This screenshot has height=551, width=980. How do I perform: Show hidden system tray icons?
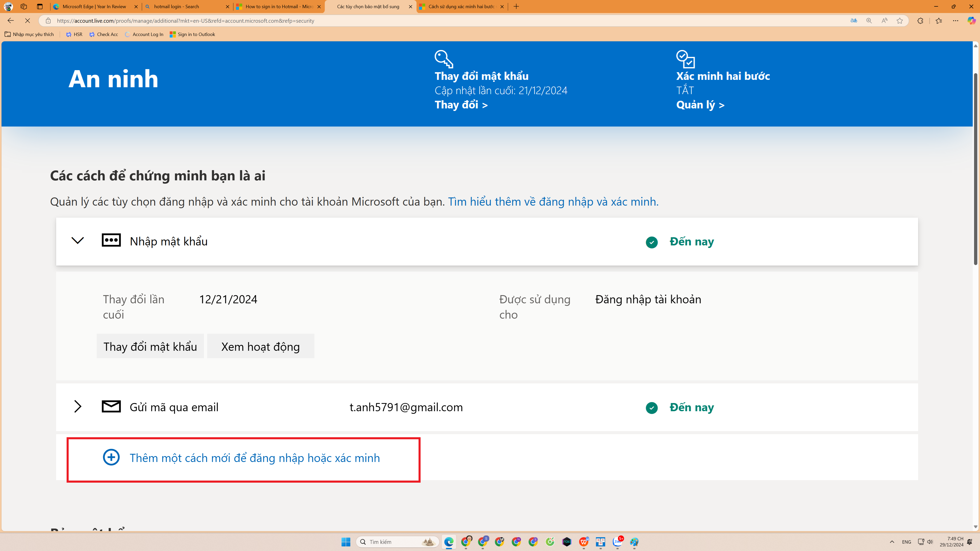(x=892, y=542)
